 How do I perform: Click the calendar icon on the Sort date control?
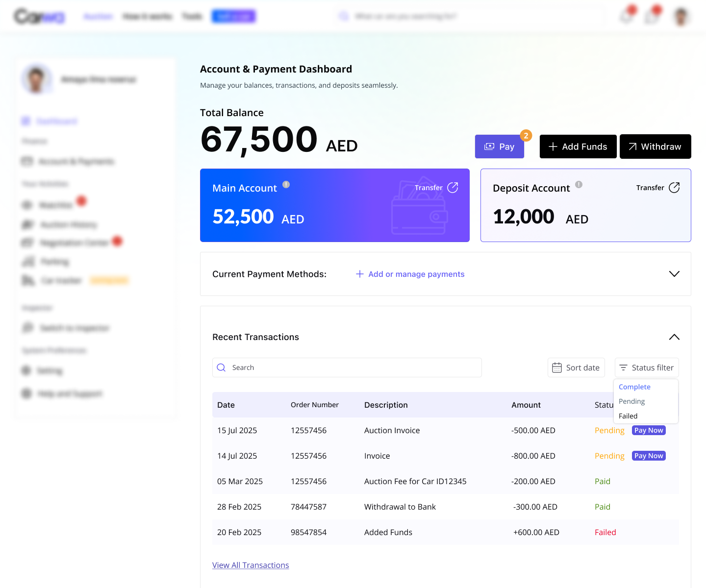click(x=558, y=367)
